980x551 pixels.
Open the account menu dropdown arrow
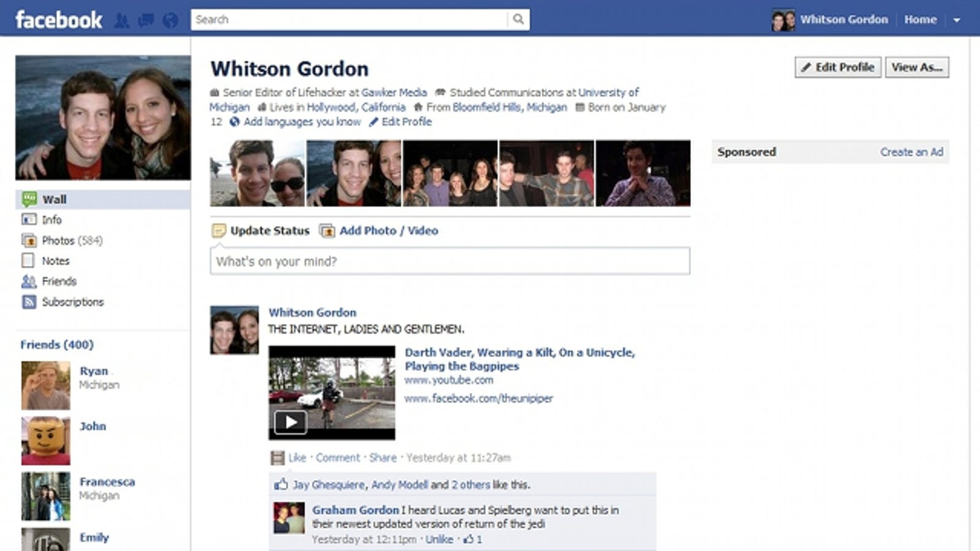(956, 20)
